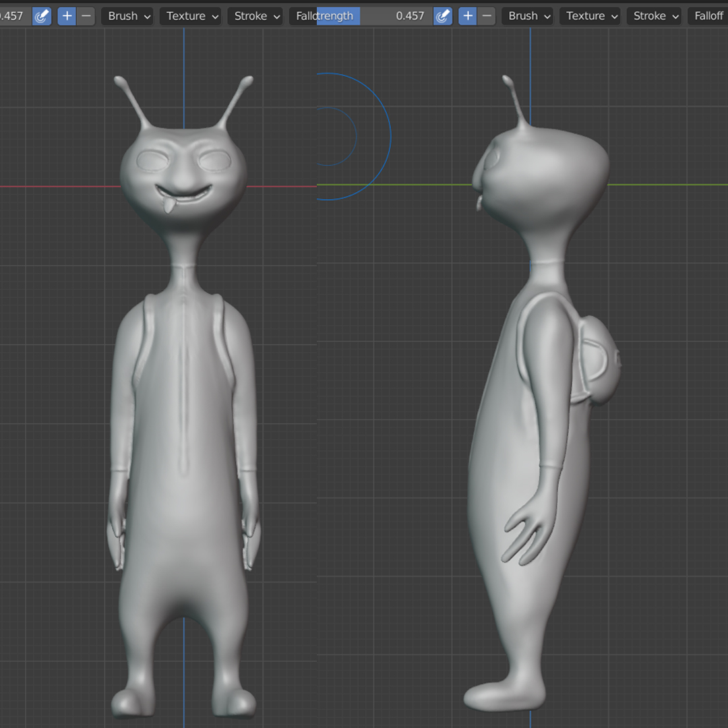The width and height of the screenshot is (728, 728).
Task: Click the Radius slider at the far left toolbar
Action: point(12,16)
